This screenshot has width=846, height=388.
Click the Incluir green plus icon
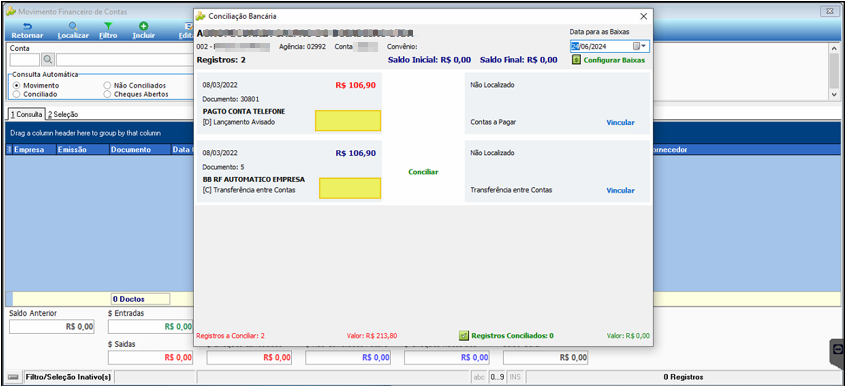point(144,26)
